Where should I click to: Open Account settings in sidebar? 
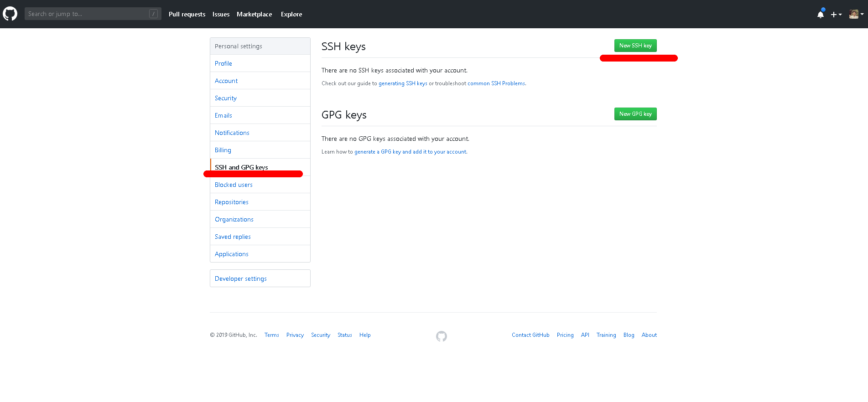260,81
